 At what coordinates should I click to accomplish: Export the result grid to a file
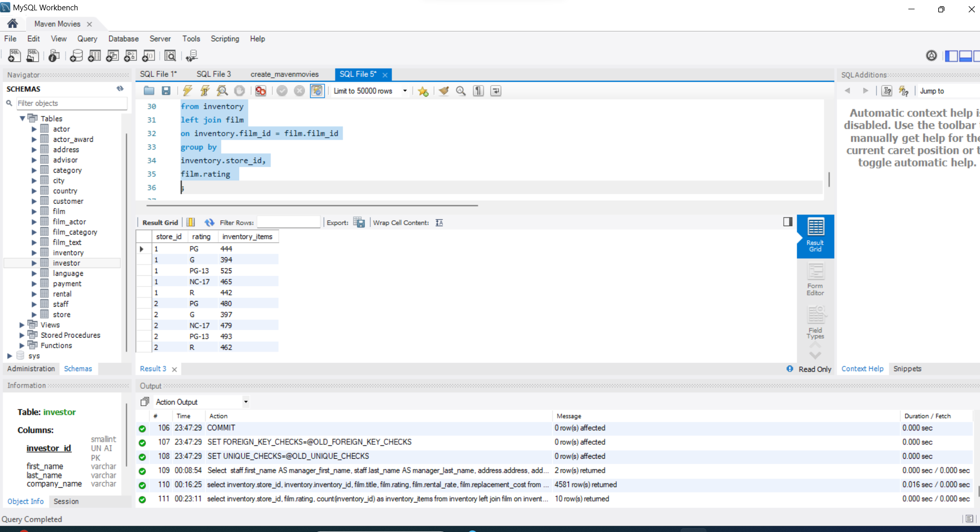click(359, 222)
